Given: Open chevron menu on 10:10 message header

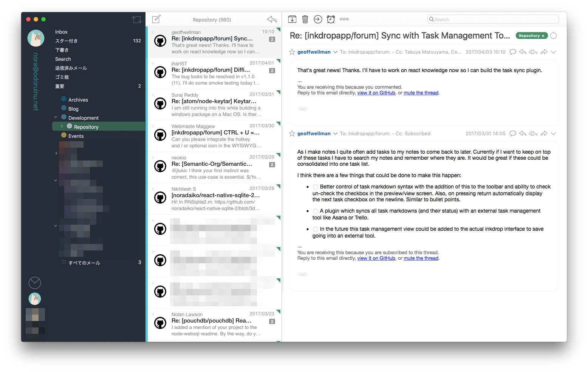Looking at the screenshot, I should (x=554, y=52).
